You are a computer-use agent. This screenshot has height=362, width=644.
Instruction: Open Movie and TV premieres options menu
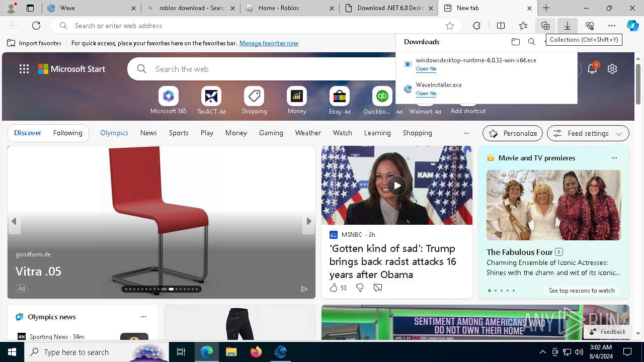point(614,158)
